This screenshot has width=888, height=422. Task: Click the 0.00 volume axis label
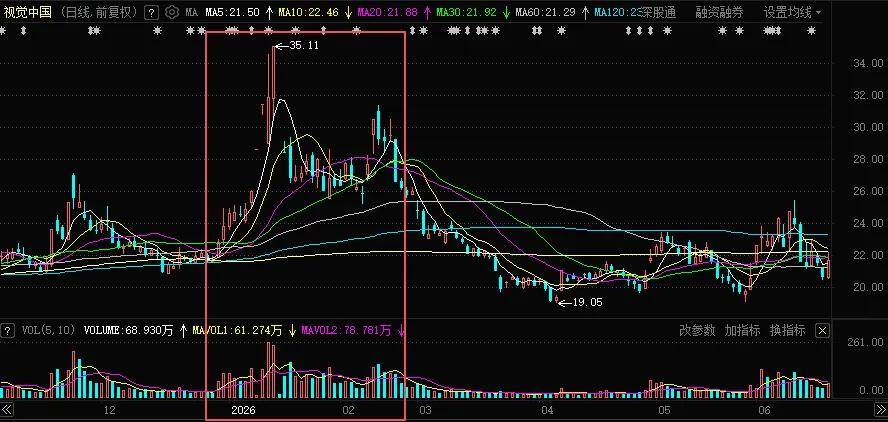coord(872,390)
